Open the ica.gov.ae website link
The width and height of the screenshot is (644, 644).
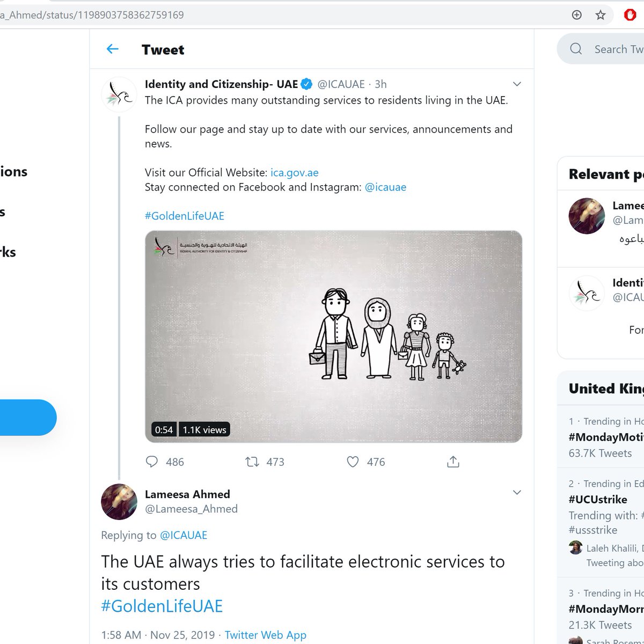[295, 173]
